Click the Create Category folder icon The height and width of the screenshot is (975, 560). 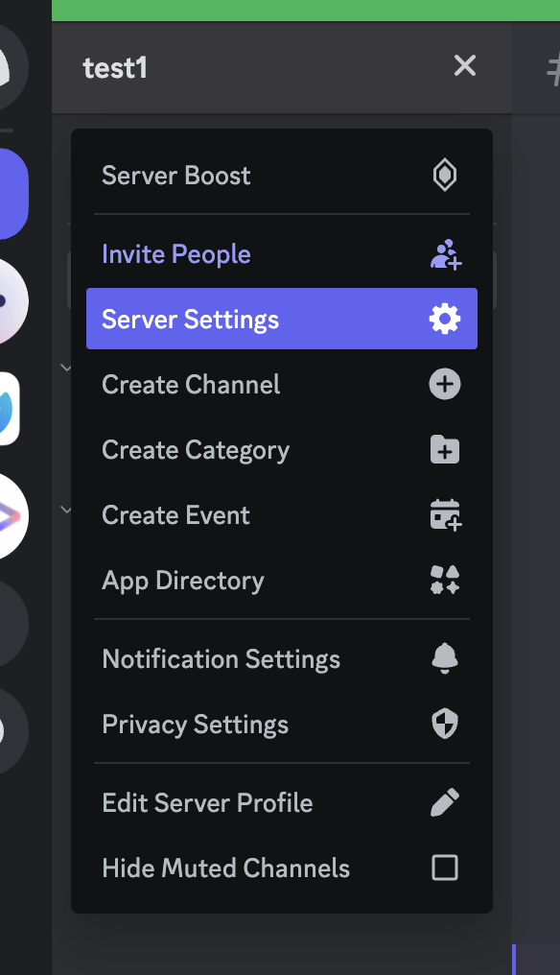coord(444,449)
